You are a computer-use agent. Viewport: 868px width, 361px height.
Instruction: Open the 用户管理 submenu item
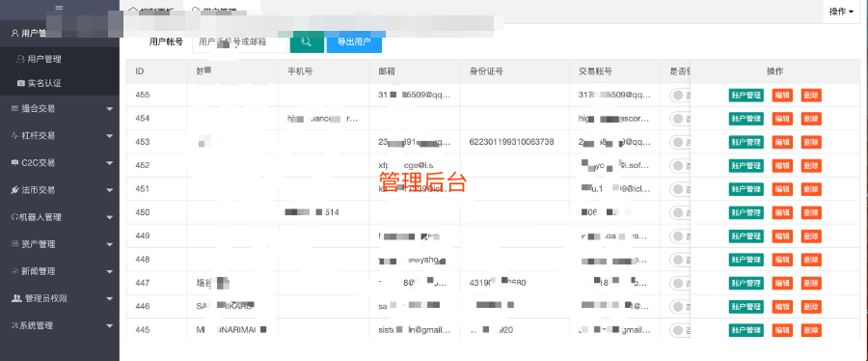coord(60,59)
